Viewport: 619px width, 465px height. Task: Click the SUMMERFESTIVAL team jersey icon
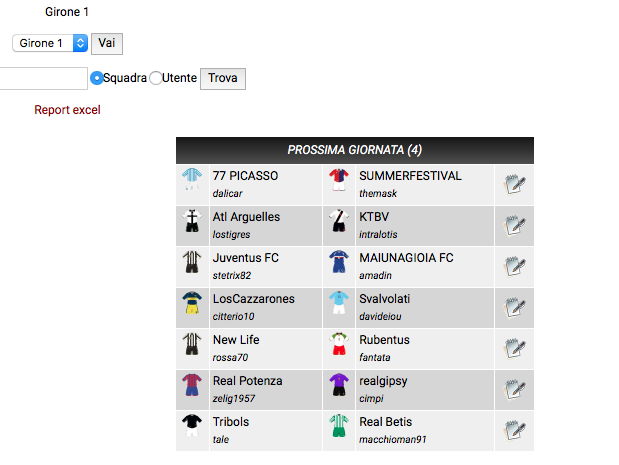[x=338, y=182]
